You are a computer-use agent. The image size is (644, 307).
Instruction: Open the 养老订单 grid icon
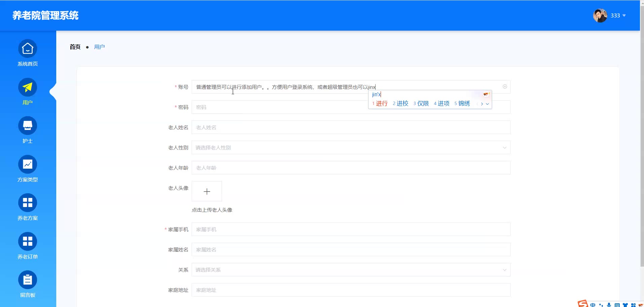point(28,242)
